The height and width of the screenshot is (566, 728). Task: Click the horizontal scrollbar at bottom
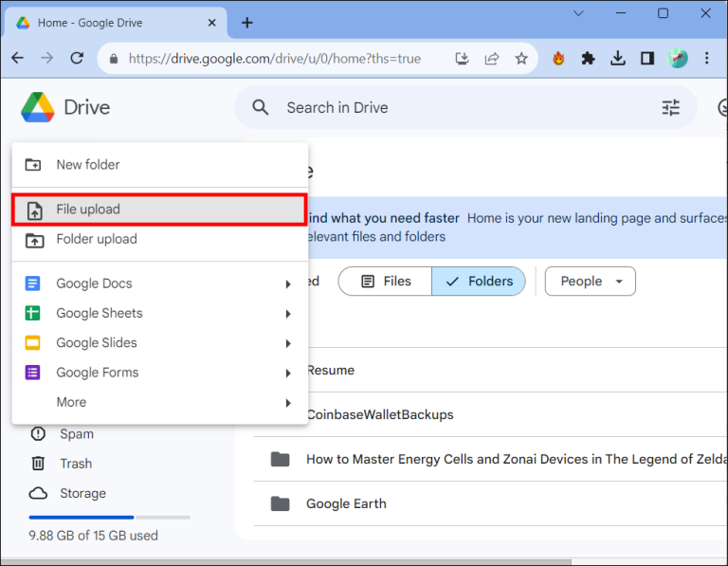(285, 562)
